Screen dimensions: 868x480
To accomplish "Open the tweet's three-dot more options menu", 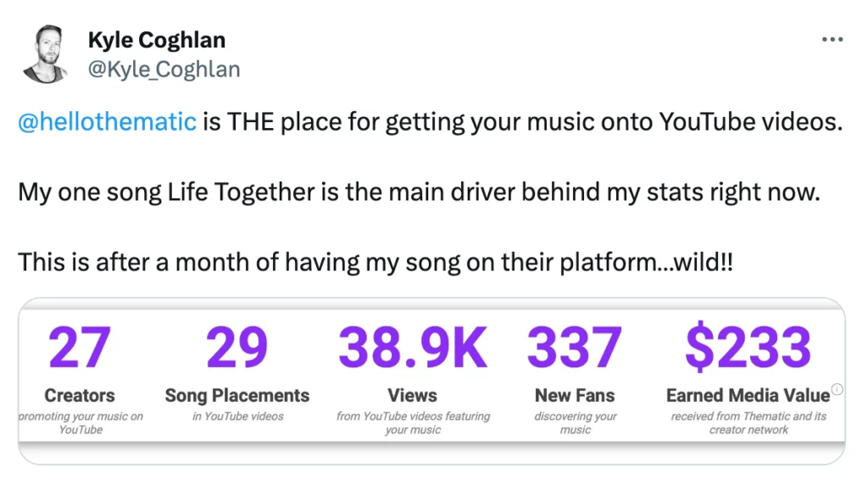I will pyautogui.click(x=832, y=40).
